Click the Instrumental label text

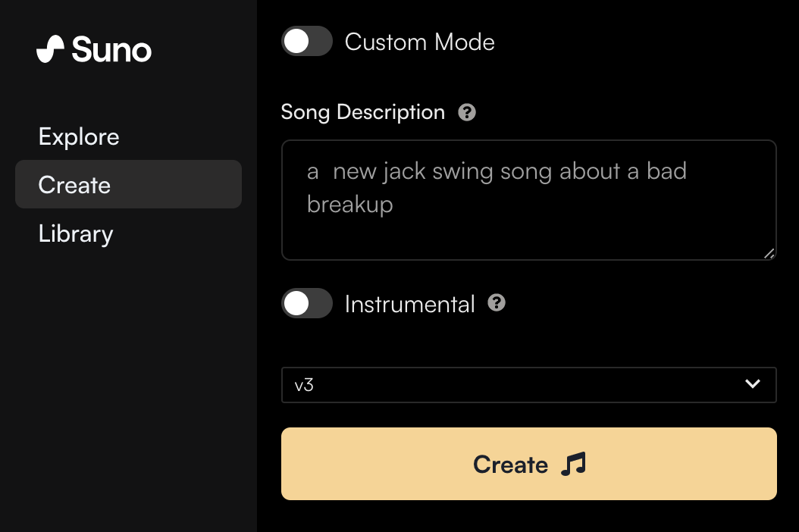(409, 304)
